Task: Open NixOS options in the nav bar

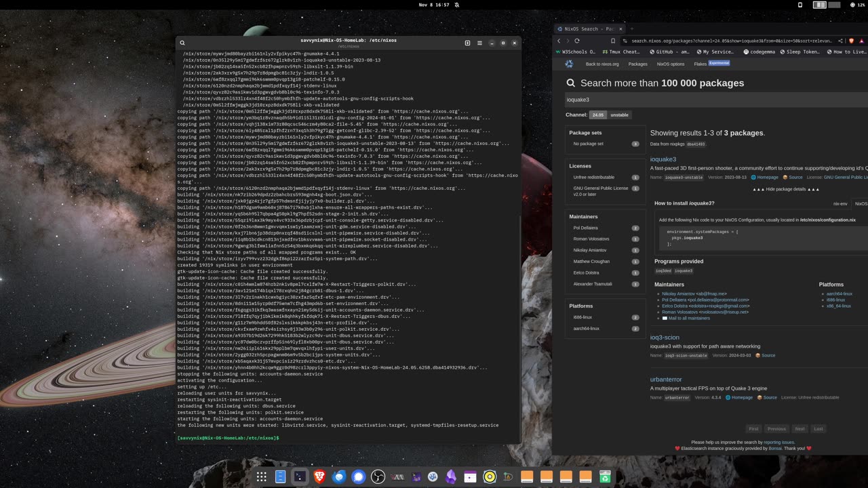Action: pyautogui.click(x=671, y=64)
